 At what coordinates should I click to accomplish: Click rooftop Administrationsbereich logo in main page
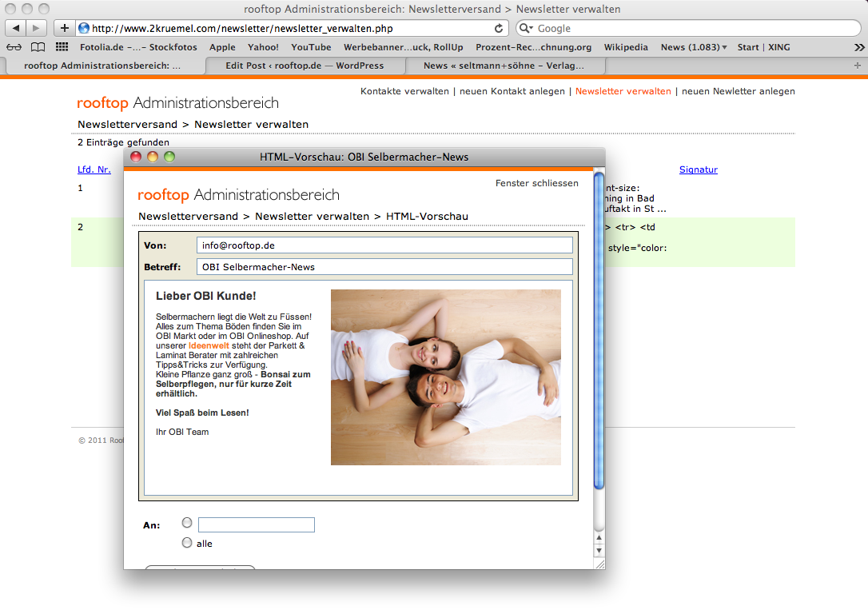pyautogui.click(x=177, y=103)
